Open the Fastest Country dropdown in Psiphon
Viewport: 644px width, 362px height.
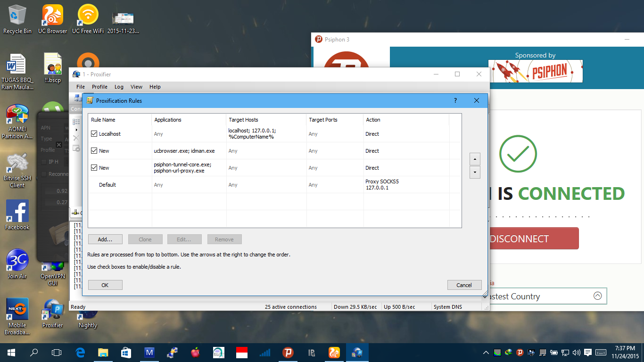[597, 296]
